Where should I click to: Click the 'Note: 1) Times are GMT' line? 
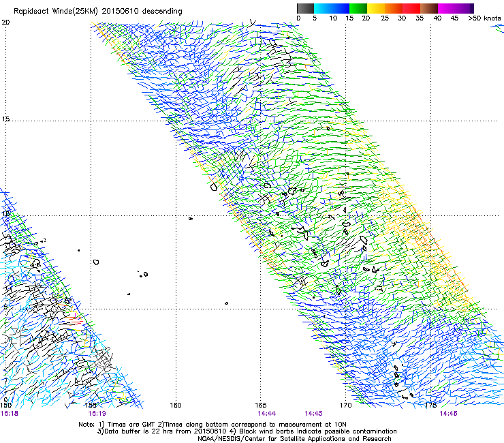click(212, 425)
